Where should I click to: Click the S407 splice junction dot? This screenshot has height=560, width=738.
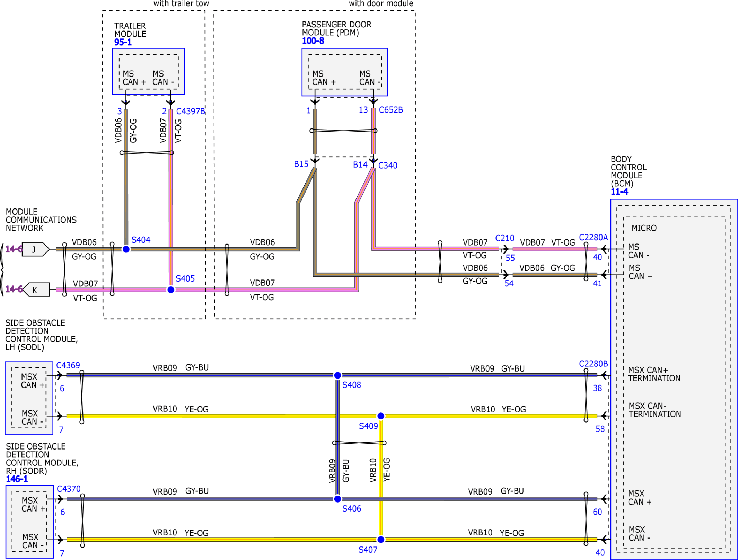point(381,539)
